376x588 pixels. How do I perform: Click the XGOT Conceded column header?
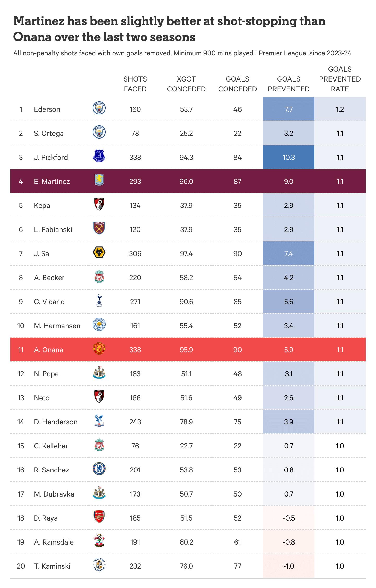click(x=186, y=84)
